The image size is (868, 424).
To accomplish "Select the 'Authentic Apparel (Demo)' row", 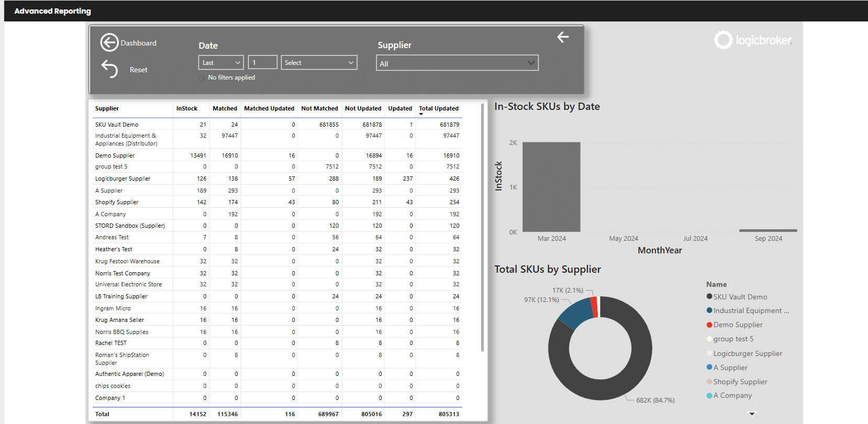I will [x=277, y=374].
